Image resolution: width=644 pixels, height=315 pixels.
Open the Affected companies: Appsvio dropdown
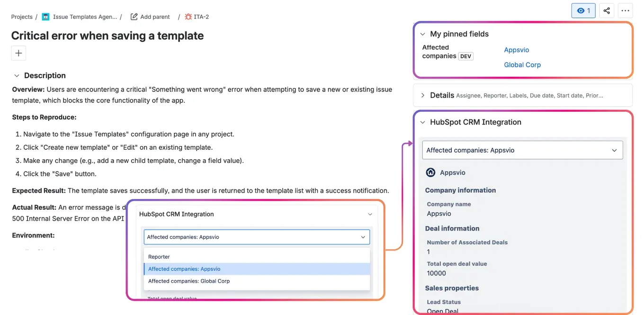tap(522, 150)
